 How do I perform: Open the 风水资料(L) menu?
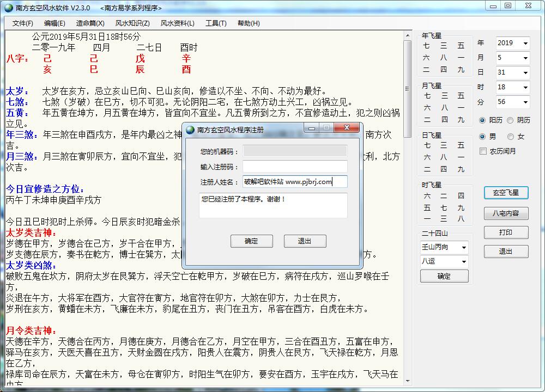pyautogui.click(x=177, y=23)
